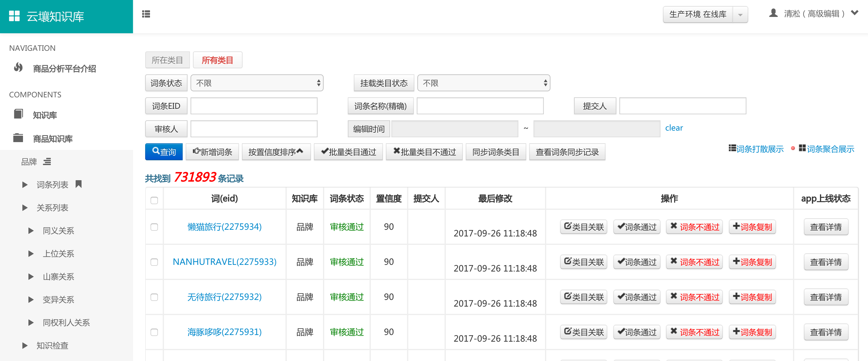Expand the 山寨关系 tree item
868x361 pixels.
[x=31, y=277]
